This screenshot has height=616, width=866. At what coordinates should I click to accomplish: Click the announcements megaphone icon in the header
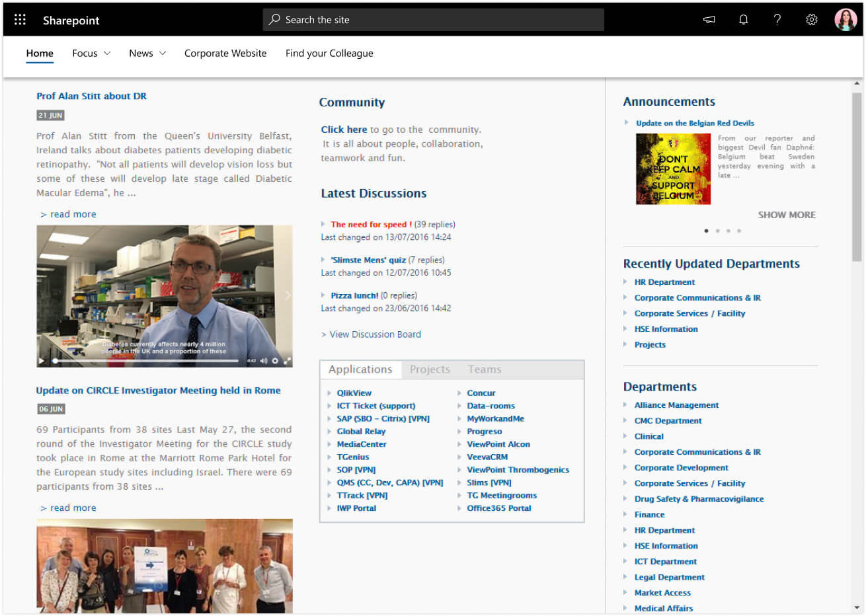tap(709, 20)
